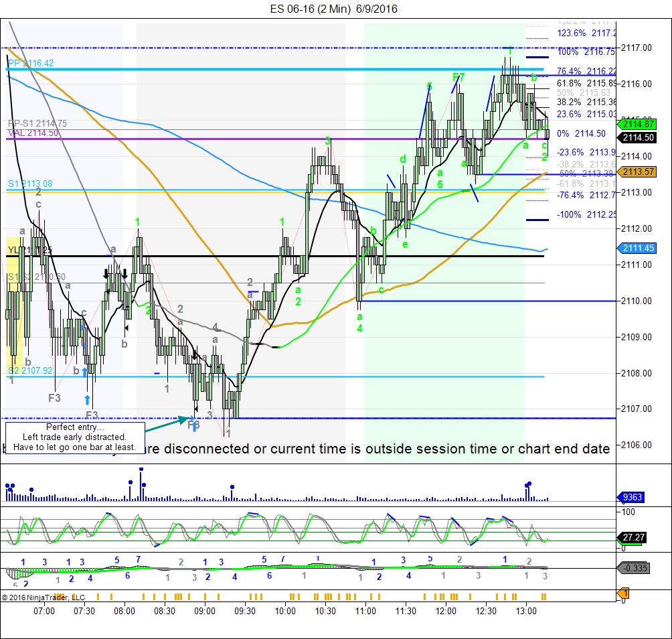Click the 23.6% 2115.03 Fibonacci label

(586, 114)
